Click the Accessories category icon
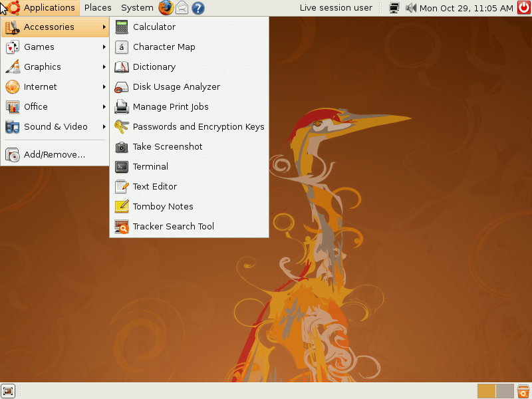Viewport: 532px width, 399px height. [12, 27]
